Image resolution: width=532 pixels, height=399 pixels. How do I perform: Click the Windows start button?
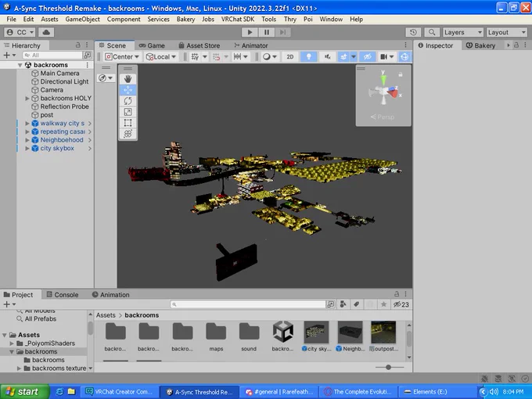click(x=24, y=392)
